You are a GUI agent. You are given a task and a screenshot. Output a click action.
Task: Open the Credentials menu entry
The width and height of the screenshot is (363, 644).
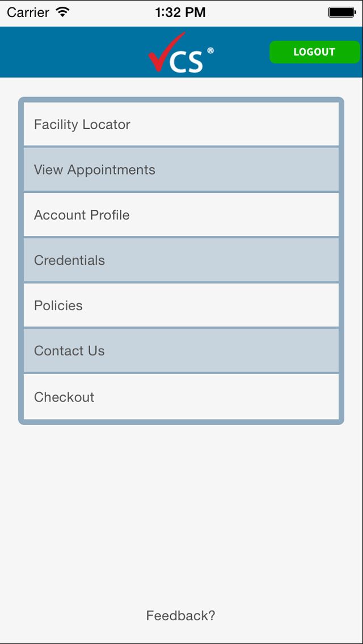click(x=181, y=260)
